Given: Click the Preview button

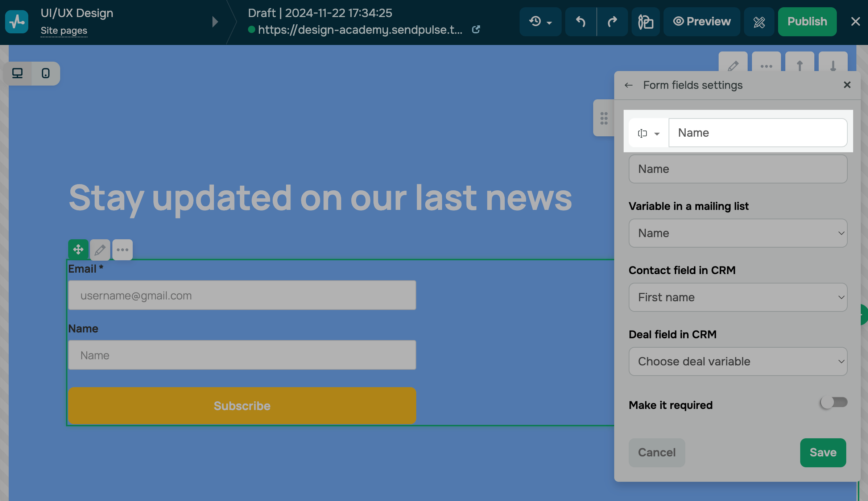Looking at the screenshot, I should [702, 22].
